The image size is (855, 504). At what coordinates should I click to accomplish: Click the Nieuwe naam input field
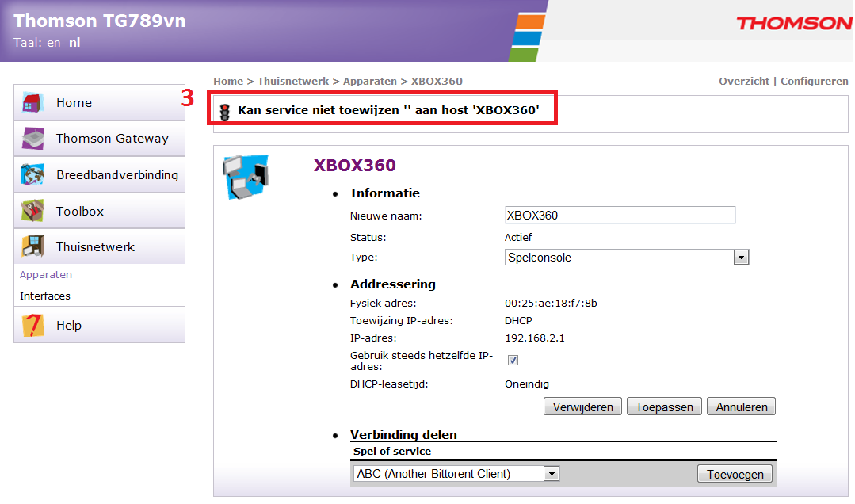coord(620,216)
